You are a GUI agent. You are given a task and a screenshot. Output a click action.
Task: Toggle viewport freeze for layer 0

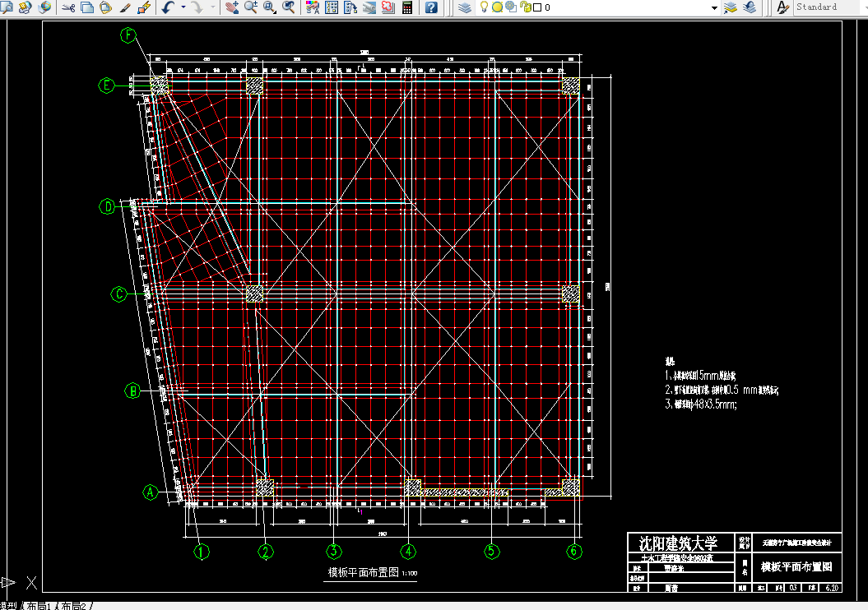511,7
